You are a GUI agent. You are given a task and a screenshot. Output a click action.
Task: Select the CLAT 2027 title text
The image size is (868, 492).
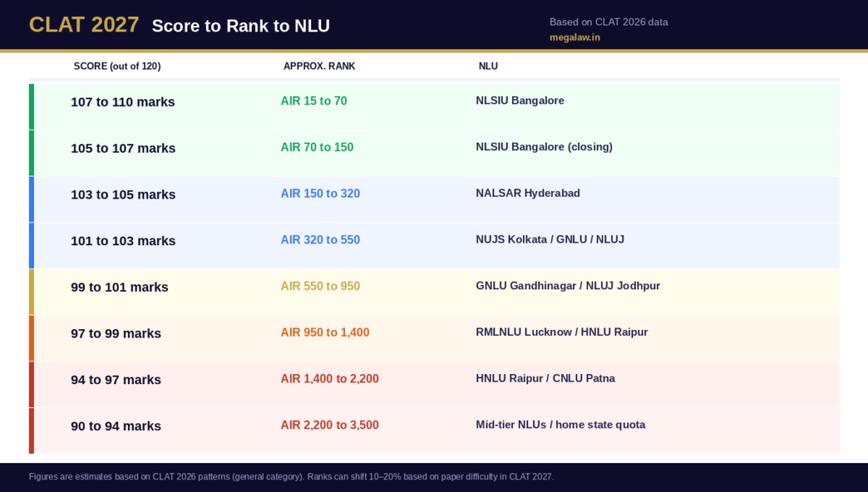(x=84, y=25)
